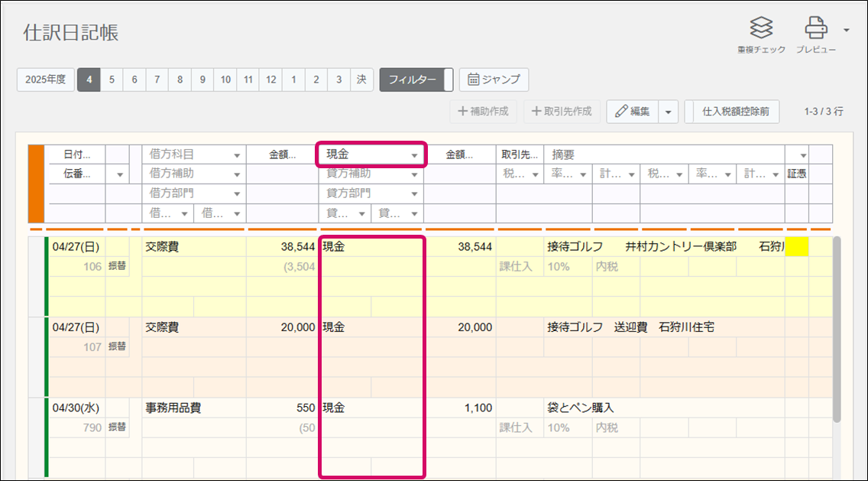The height and width of the screenshot is (481, 868).
Task: Click the ジャンプ calendar button
Action: click(x=494, y=80)
